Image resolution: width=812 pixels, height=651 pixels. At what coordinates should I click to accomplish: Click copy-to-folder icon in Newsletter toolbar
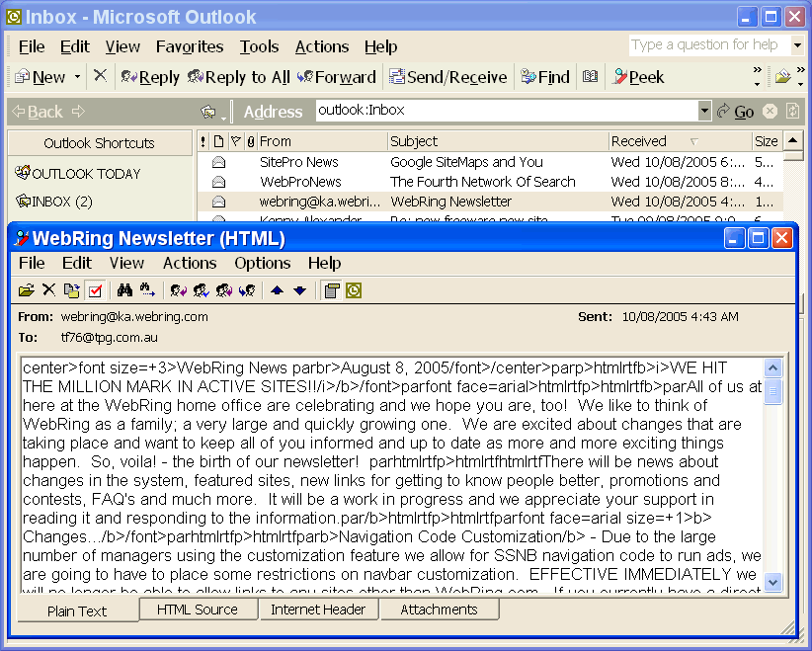coord(71,290)
